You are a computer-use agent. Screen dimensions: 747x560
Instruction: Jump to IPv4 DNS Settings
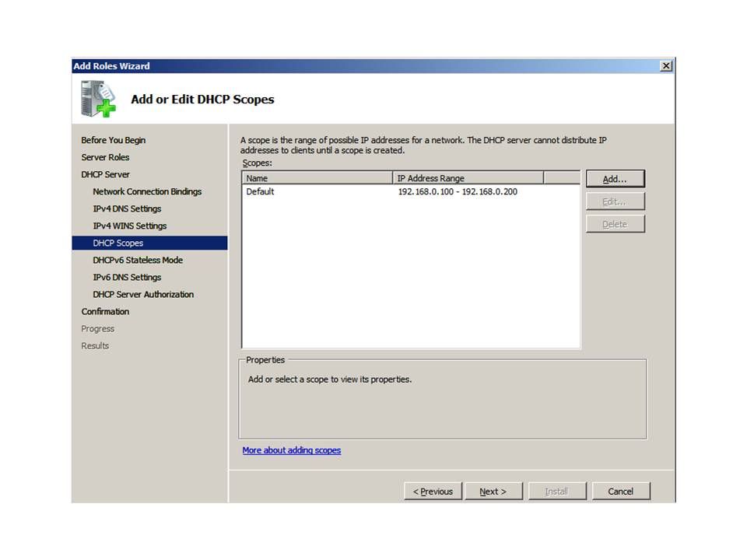tap(127, 208)
